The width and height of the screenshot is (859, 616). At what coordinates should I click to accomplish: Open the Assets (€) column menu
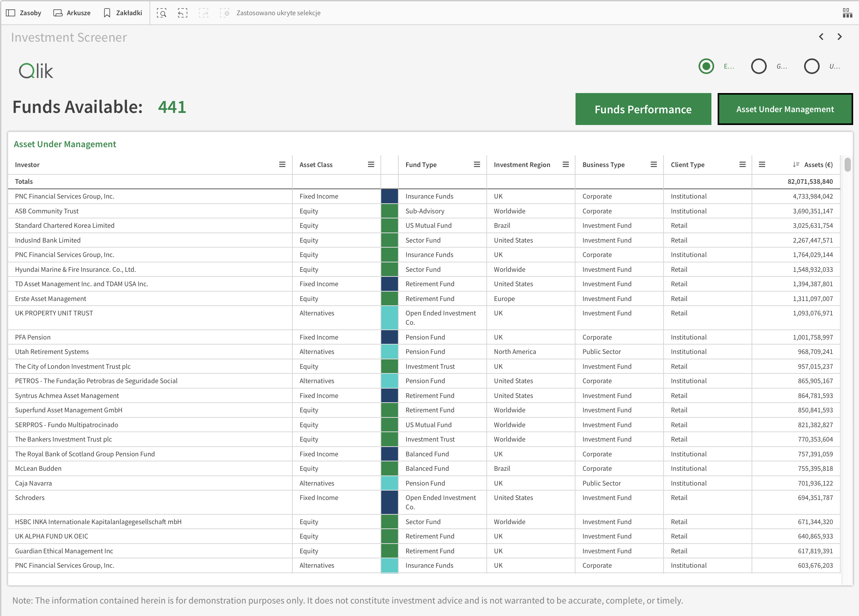[762, 165]
